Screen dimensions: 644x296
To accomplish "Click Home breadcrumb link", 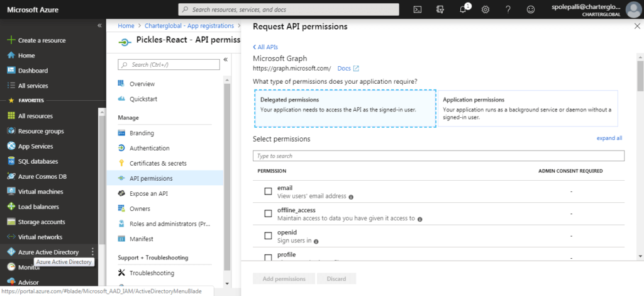I will (126, 25).
